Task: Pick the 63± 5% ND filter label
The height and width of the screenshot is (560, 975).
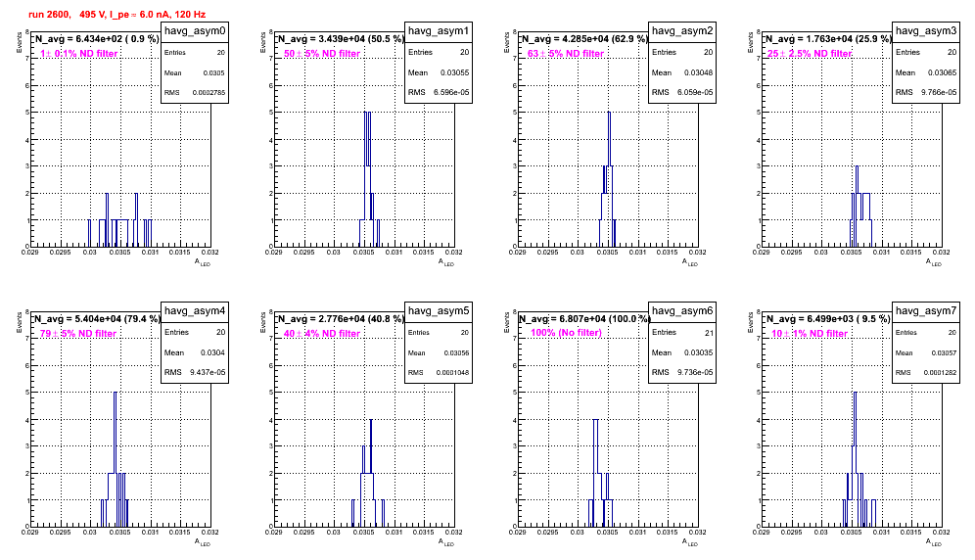Action: pyautogui.click(x=566, y=54)
